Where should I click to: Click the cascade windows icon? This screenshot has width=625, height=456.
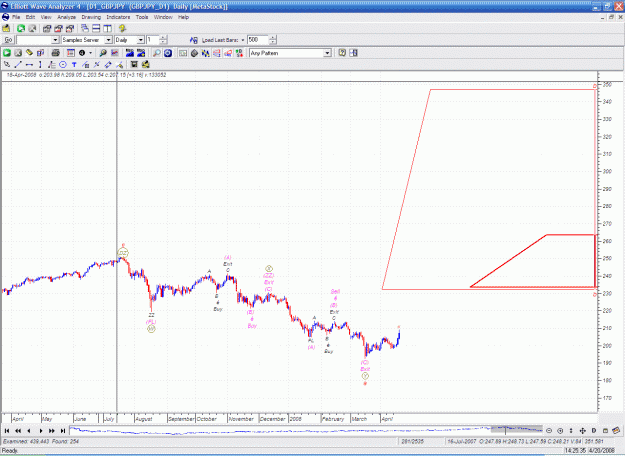point(85,28)
